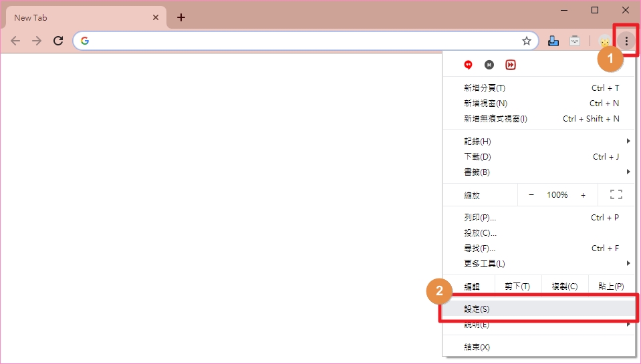The width and height of the screenshot is (641, 364).
Task: Select the New Tab tab
Action: tap(86, 17)
